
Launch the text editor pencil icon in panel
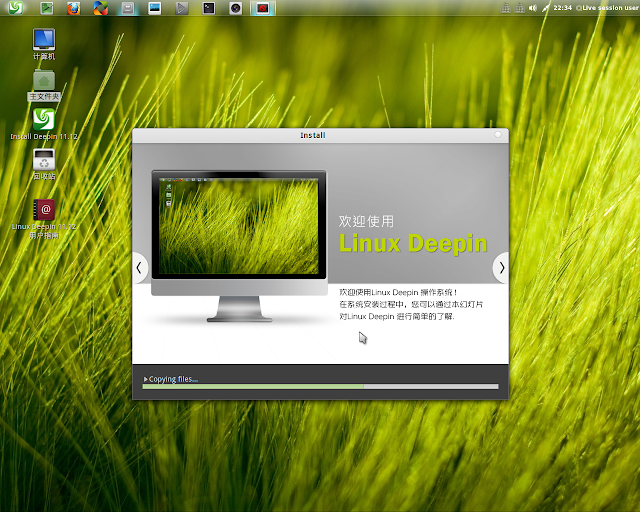coord(47,8)
